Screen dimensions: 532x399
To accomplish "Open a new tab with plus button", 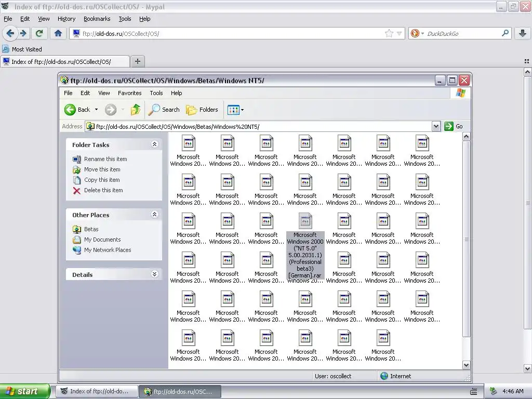I will pos(137,61).
